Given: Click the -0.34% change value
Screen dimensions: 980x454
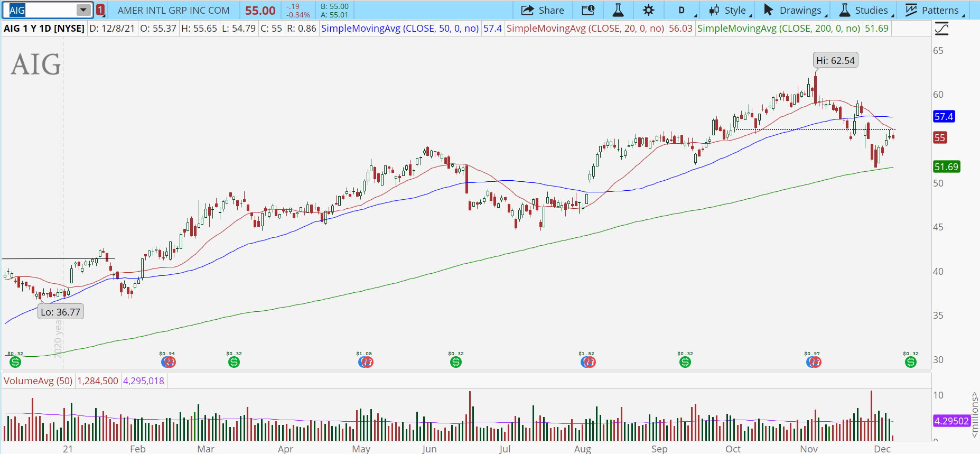Looking at the screenshot, I should click(298, 15).
